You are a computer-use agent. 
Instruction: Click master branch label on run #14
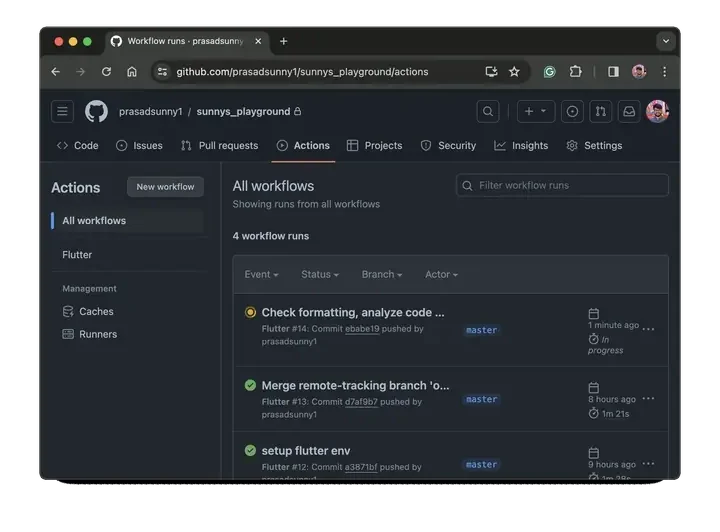click(481, 330)
